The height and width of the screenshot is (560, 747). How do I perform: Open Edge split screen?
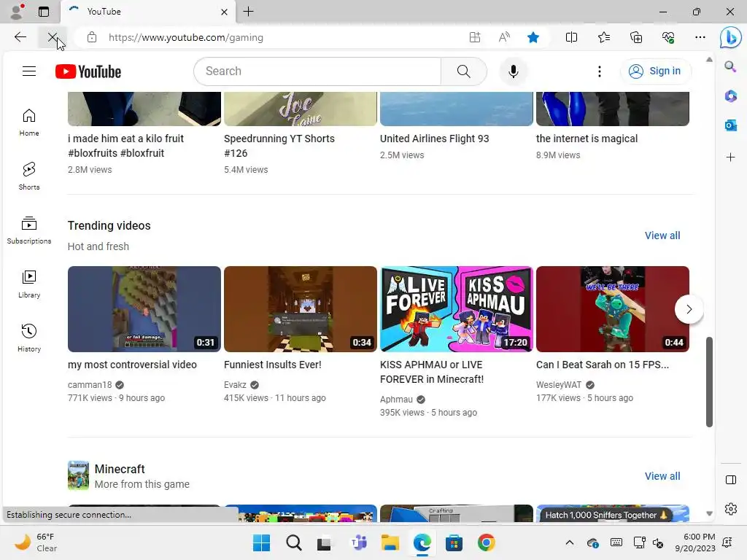571,37
